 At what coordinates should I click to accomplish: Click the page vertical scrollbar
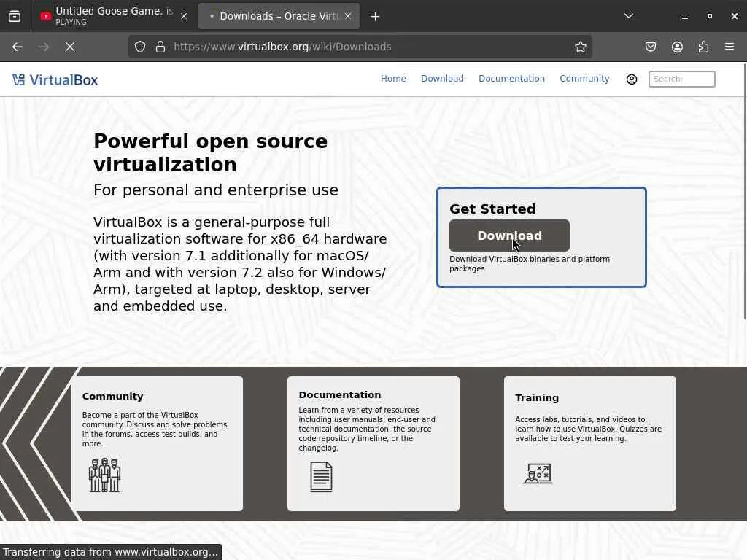coord(745,190)
